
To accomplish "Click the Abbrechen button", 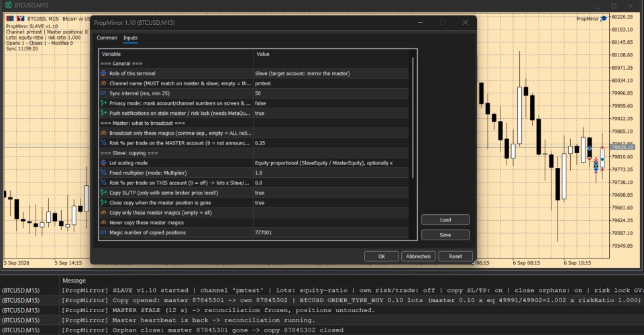I will click(x=418, y=256).
